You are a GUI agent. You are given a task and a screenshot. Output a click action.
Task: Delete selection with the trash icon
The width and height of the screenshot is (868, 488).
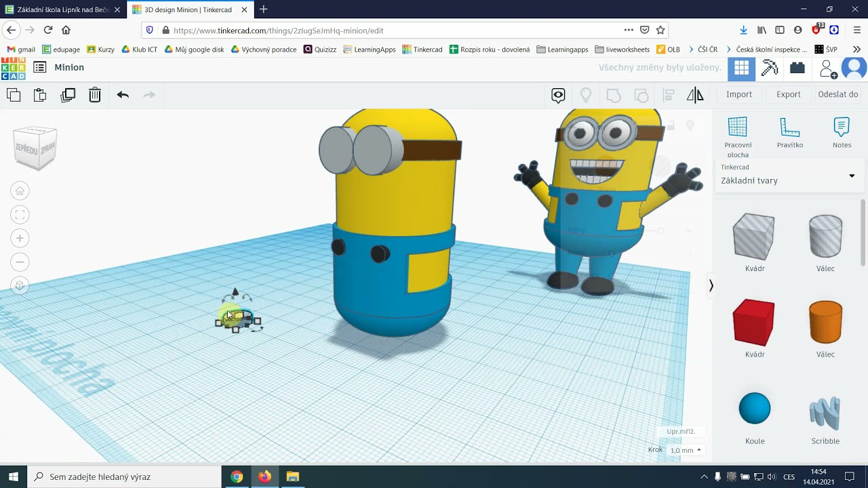point(95,95)
